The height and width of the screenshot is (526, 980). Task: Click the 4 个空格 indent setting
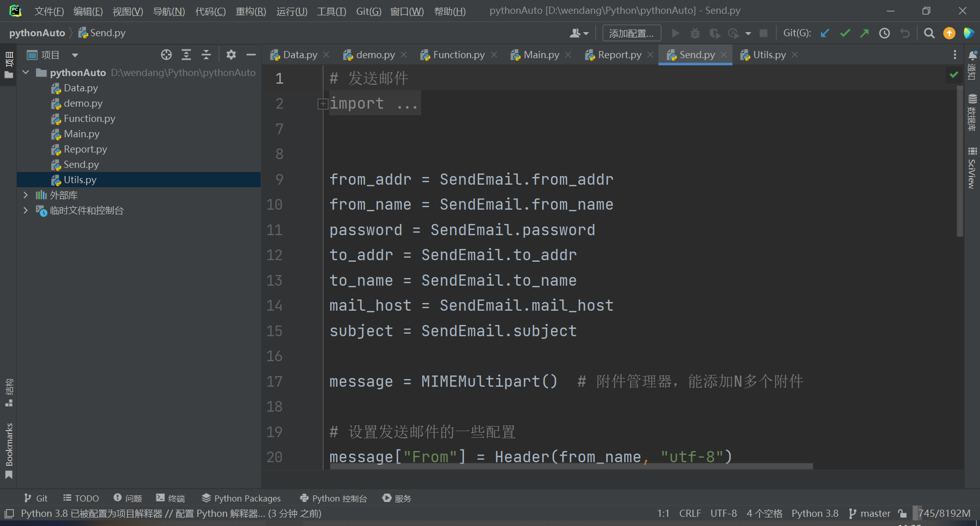coord(764,513)
